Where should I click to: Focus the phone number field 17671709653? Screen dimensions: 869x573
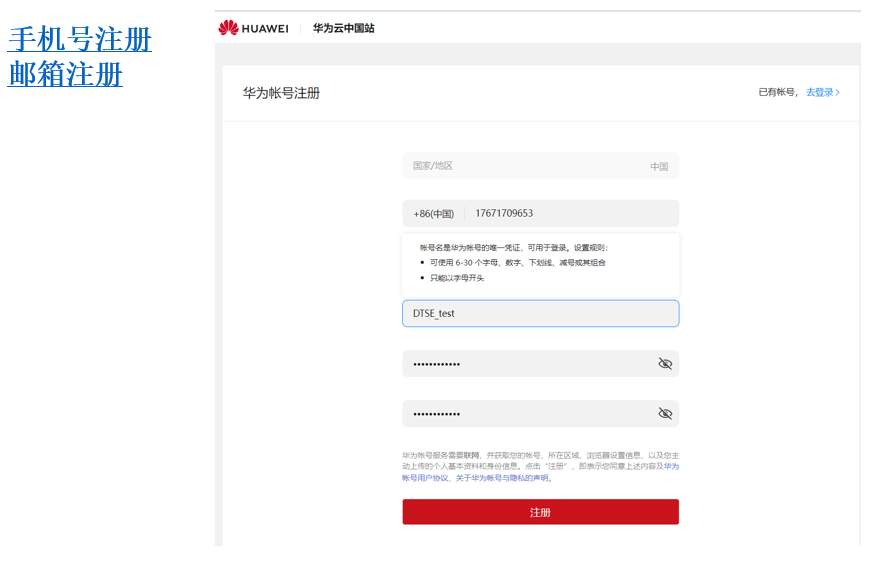[571, 213]
